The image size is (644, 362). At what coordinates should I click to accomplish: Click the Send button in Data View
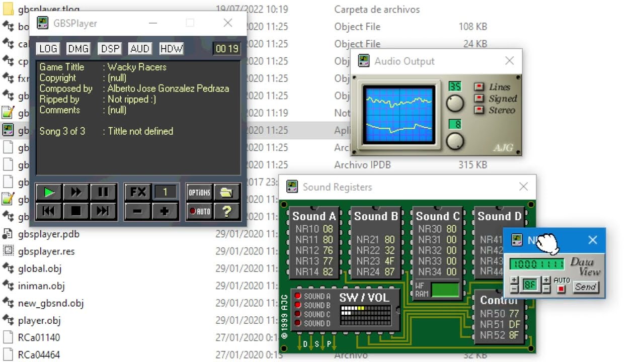(x=586, y=287)
